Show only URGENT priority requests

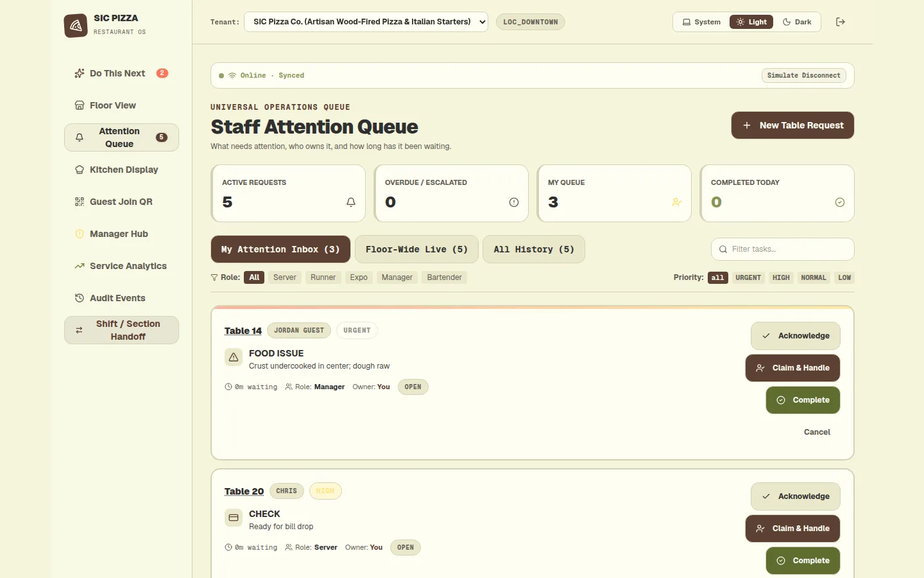[x=748, y=277]
